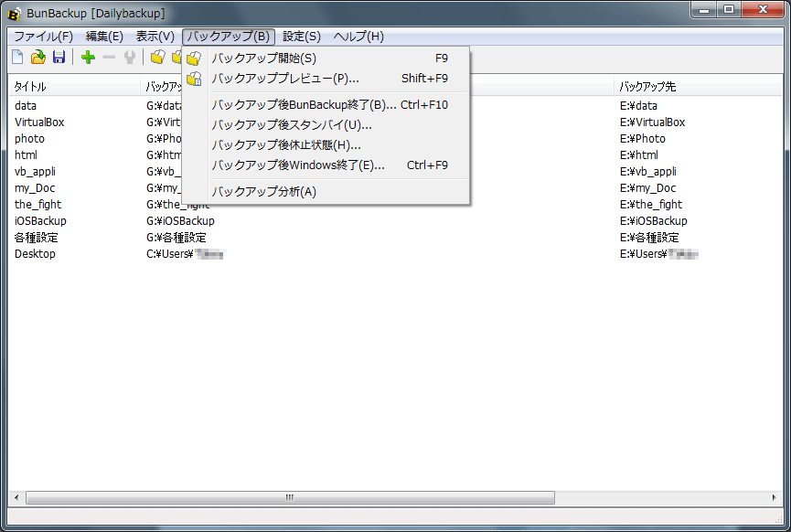The width and height of the screenshot is (791, 532).
Task: Click the horizontal scrollbar thumb
Action: pyautogui.click(x=290, y=497)
